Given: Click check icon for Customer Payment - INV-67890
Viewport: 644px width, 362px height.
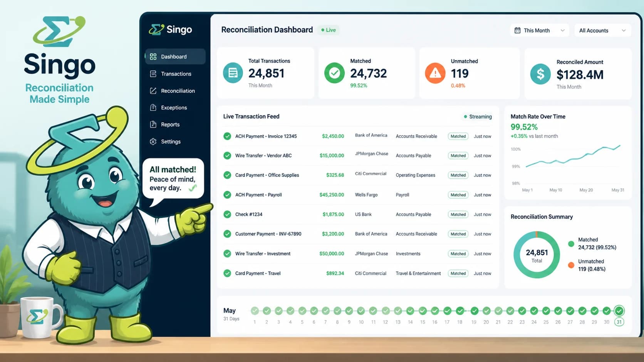Looking at the screenshot, I should coord(227,234).
